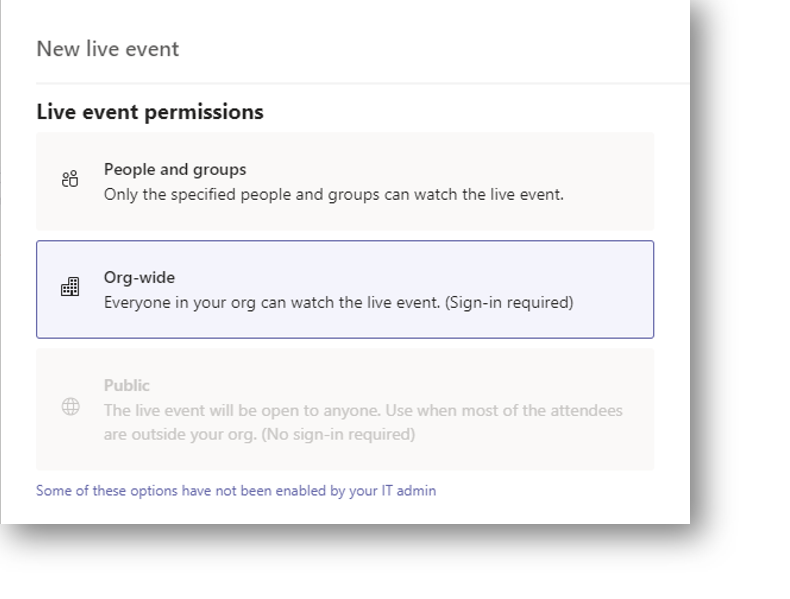Click the "Org-wide" title text
This screenshot has width=790, height=599.
coord(139,278)
